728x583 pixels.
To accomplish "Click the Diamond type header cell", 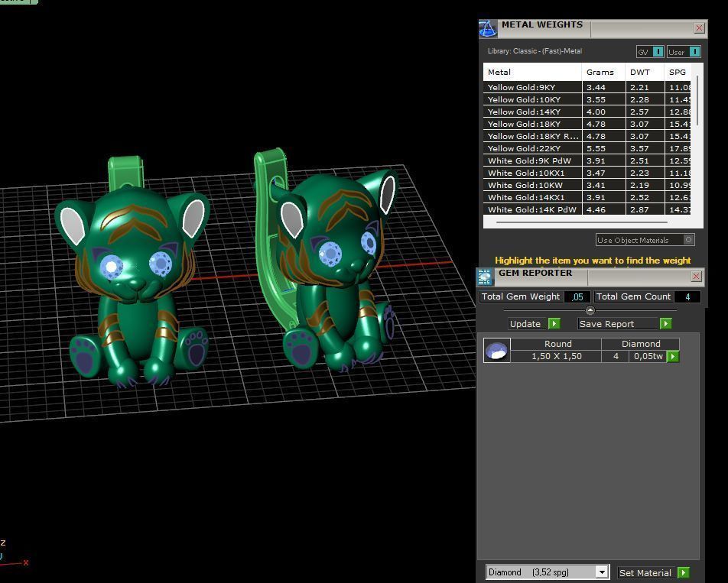I will 641,344.
